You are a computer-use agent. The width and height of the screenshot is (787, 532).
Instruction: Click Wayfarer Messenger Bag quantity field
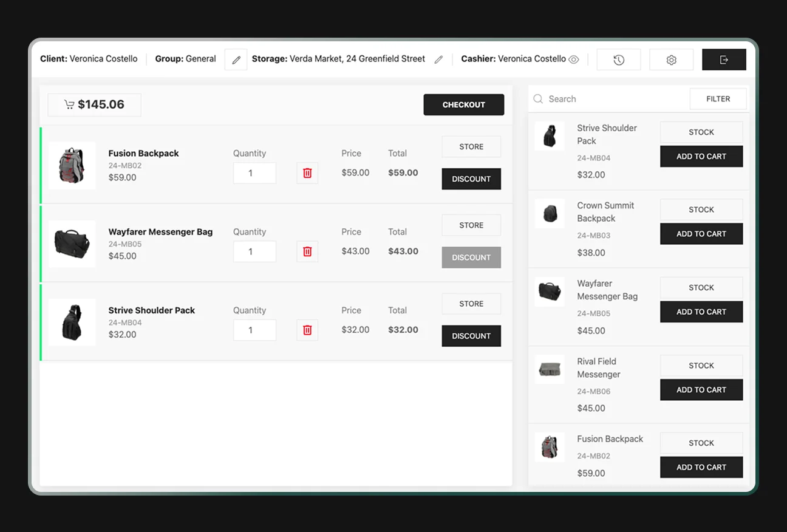[x=254, y=251]
